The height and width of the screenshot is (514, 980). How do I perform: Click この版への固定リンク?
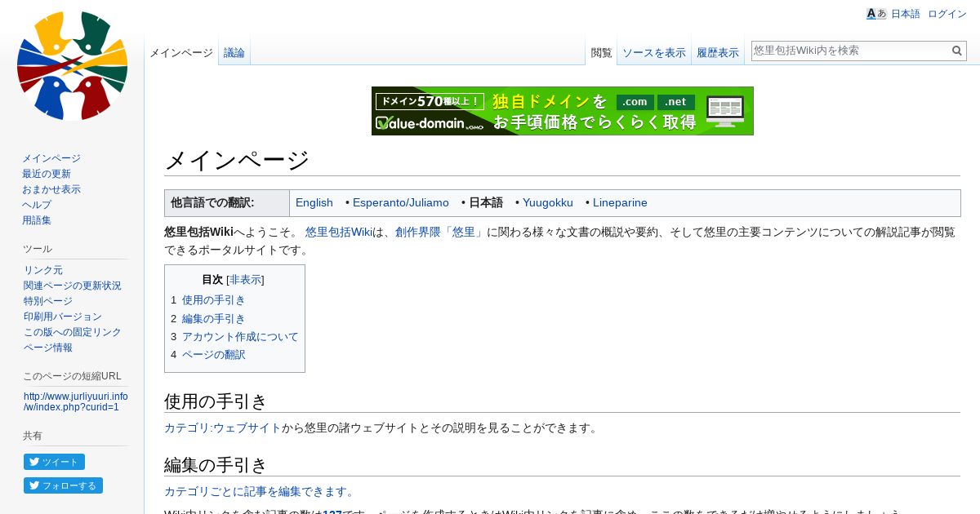pyautogui.click(x=73, y=332)
